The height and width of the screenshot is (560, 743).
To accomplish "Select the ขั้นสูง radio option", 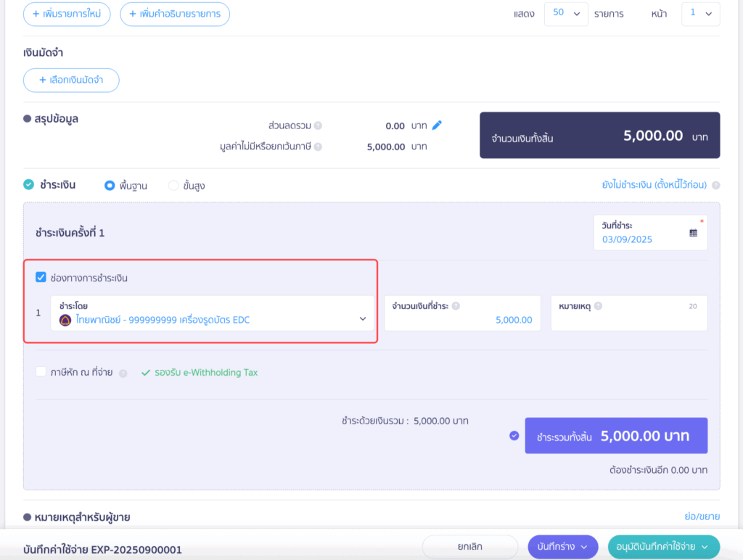I will 173,186.
